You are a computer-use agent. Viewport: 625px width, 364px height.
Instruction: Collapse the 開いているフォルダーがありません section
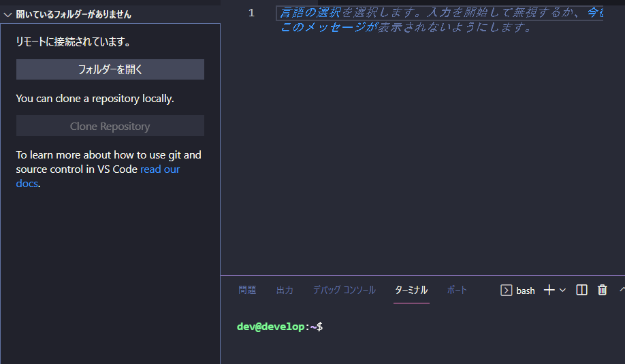[8, 14]
